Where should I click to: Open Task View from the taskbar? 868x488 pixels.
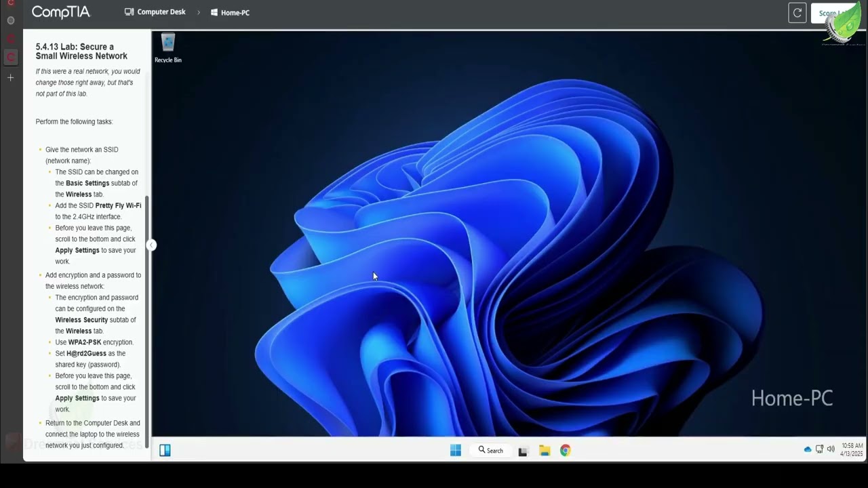coord(523,451)
